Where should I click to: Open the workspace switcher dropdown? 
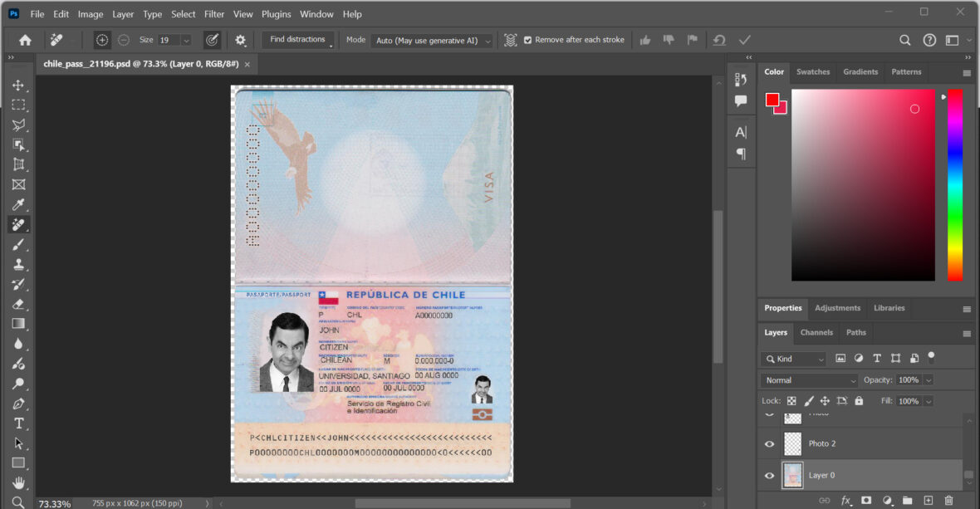956,40
